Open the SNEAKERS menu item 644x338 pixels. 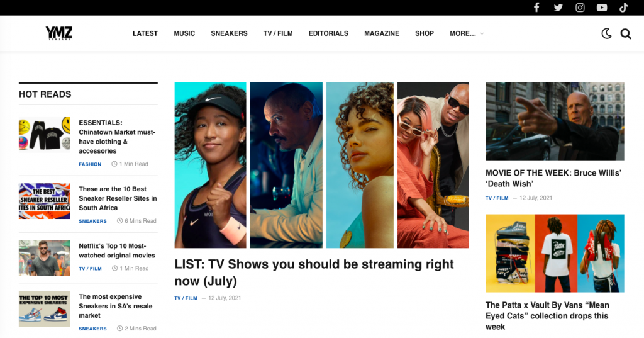point(229,33)
